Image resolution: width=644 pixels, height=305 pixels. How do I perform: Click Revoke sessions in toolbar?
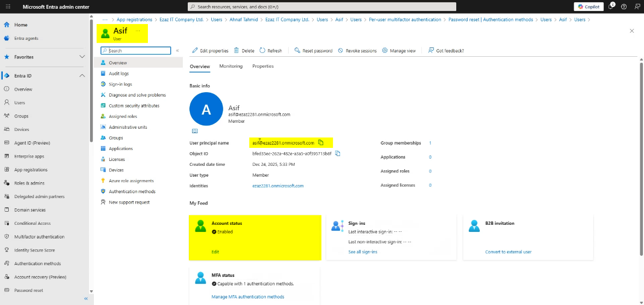(357, 51)
